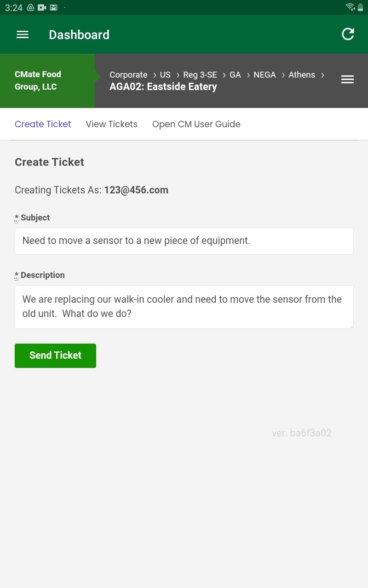Click inside the Description text box

tap(184, 306)
